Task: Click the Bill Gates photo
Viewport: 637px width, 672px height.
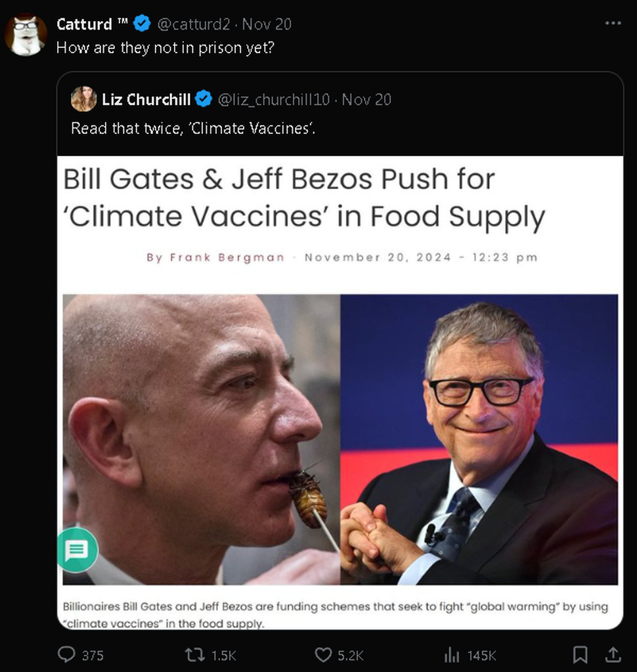Action: tap(479, 439)
